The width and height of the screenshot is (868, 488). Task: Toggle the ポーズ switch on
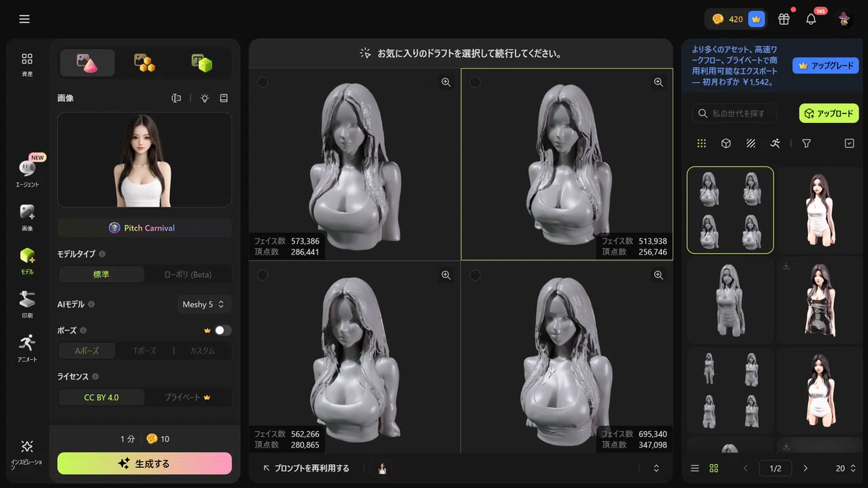click(223, 330)
